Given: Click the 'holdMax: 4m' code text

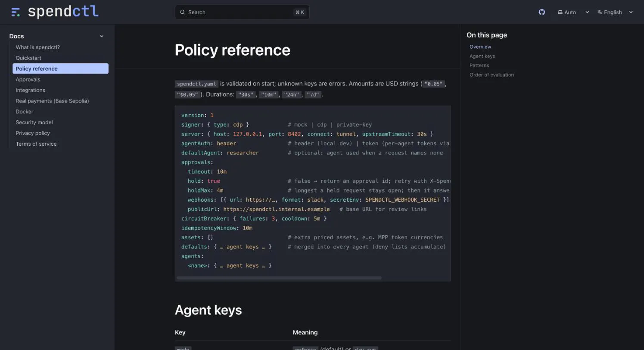Looking at the screenshot, I should coord(205,191).
